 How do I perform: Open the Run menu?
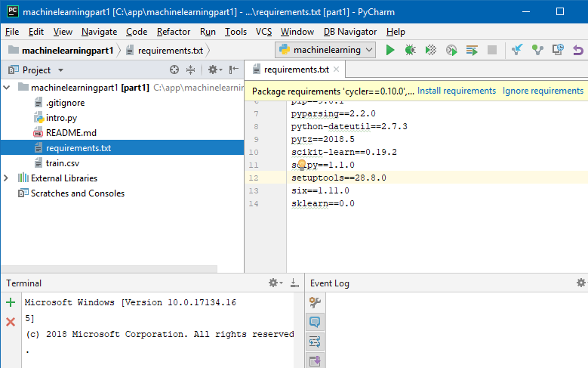click(208, 32)
